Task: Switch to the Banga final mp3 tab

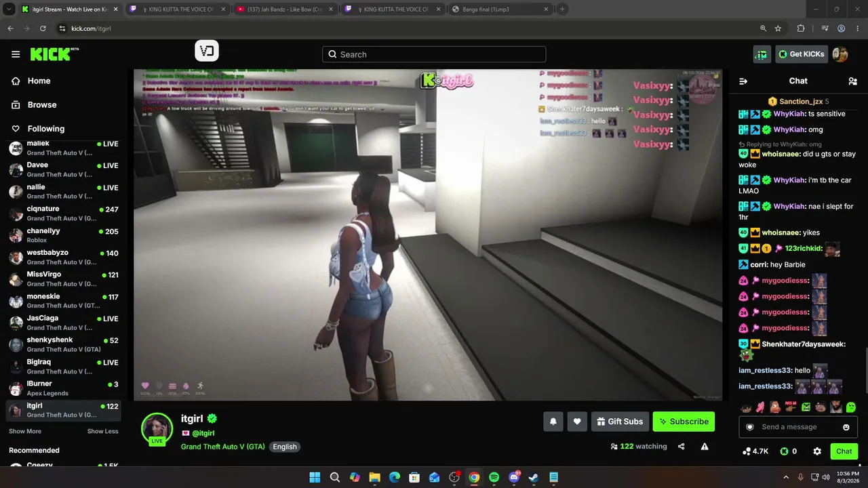Action: pyautogui.click(x=500, y=9)
